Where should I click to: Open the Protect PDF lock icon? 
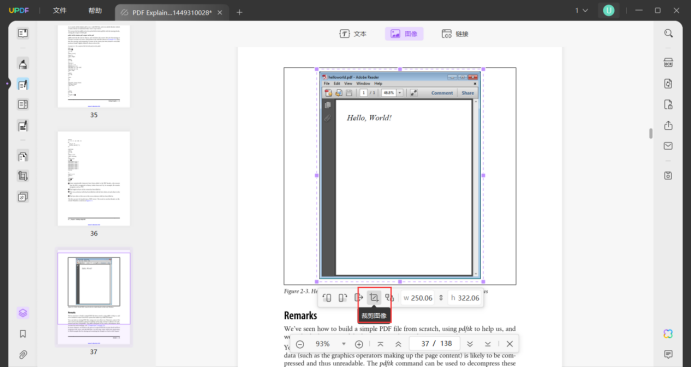(669, 104)
